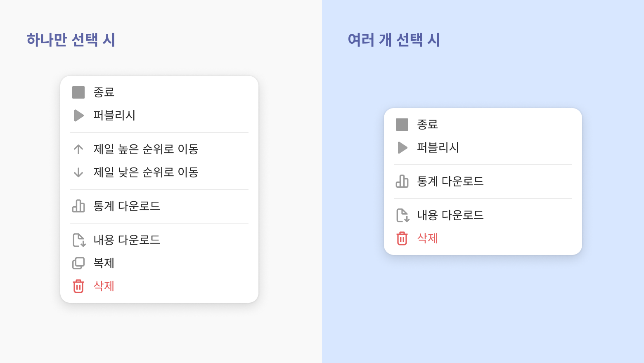This screenshot has width=644, height=363.
Task: Select 삭제 in the multi-select menu
Action: click(x=483, y=238)
